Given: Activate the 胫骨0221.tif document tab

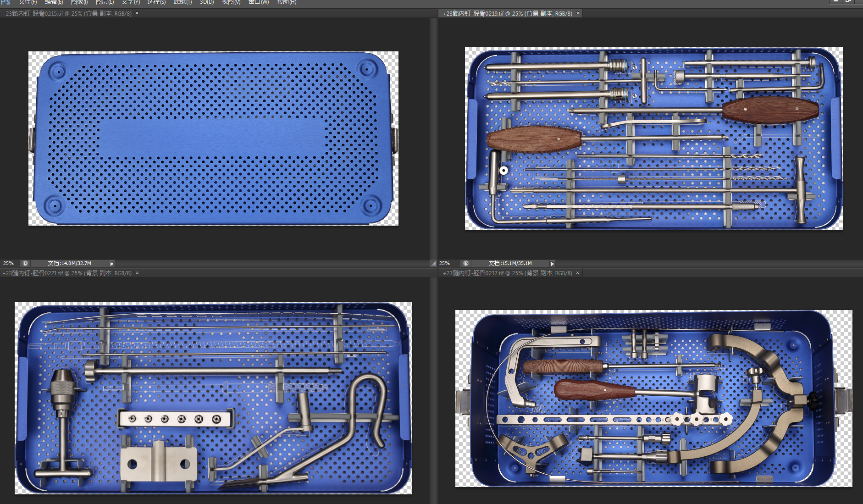Looking at the screenshot, I should pyautogui.click(x=67, y=273).
